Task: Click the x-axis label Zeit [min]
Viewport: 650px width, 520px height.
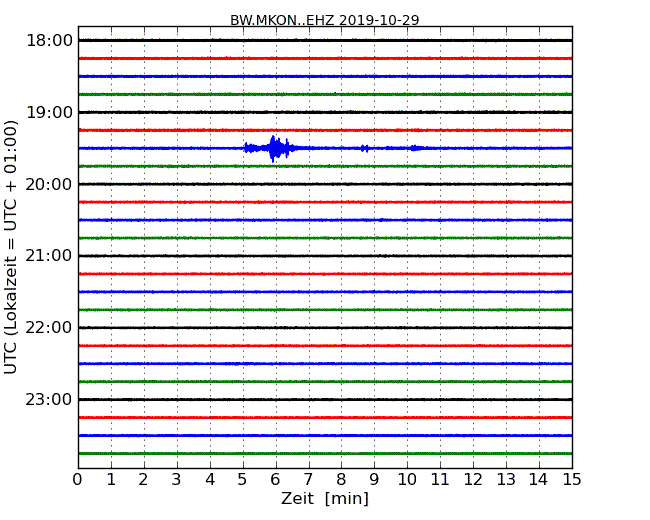Action: [x=325, y=498]
